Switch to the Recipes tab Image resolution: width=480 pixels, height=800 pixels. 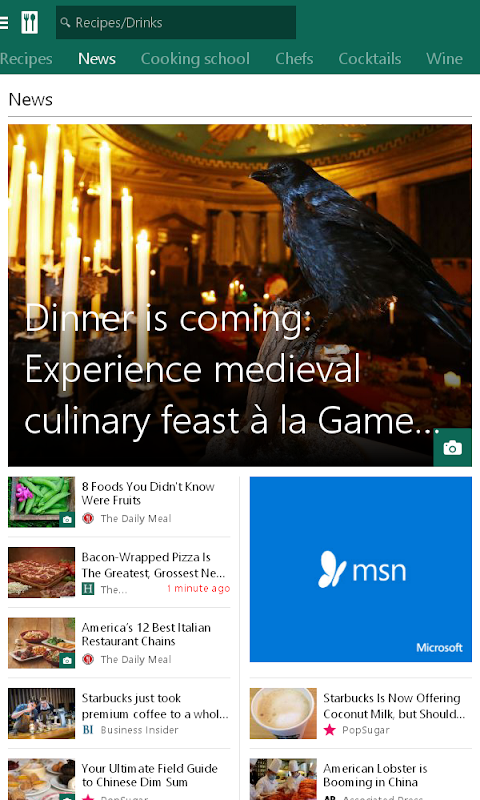click(x=26, y=59)
